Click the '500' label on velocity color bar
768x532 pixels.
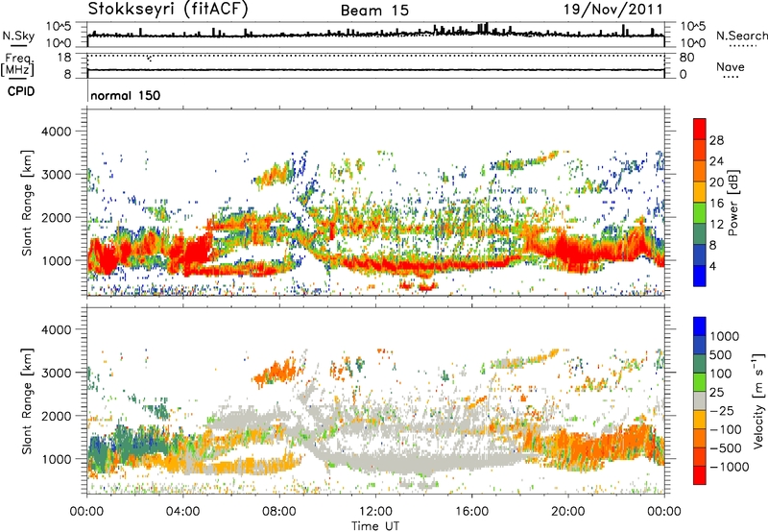click(721, 354)
